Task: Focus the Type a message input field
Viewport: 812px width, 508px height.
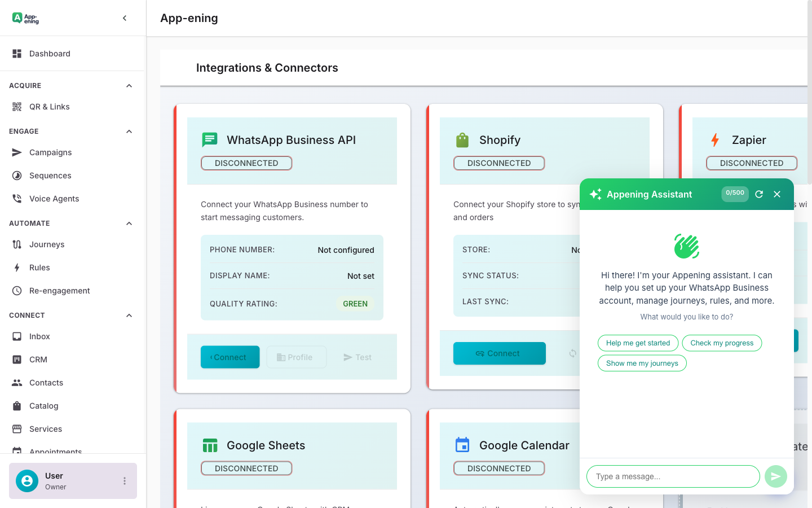Action: tap(673, 476)
